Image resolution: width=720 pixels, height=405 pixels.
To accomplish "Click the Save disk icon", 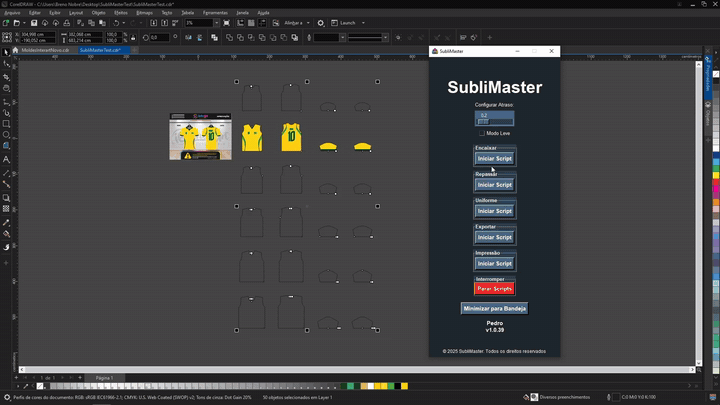I will point(34,23).
